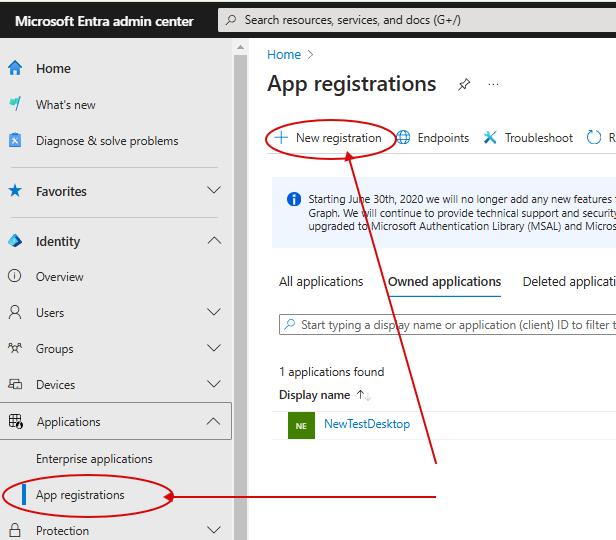Pin the App registrations page
This screenshot has width=616, height=540.
pyautogui.click(x=464, y=84)
